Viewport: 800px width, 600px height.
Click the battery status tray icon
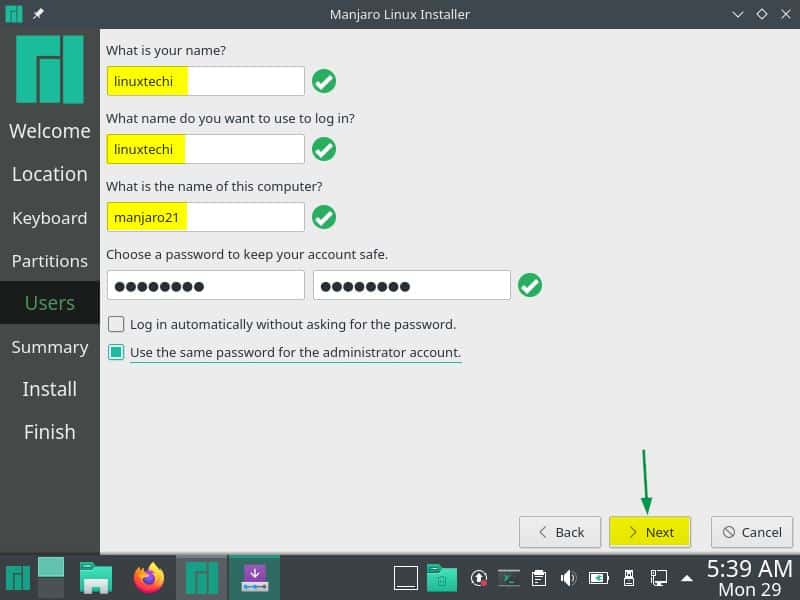pyautogui.click(x=598, y=577)
